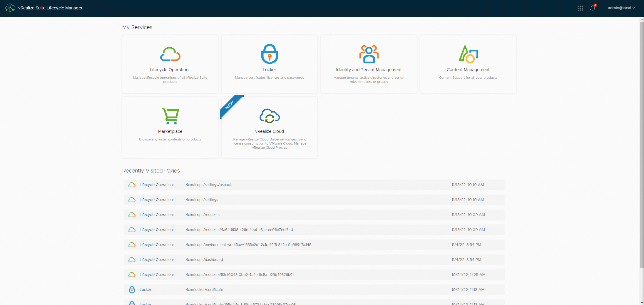Open the Lifecycle Operations cloud icon card

coord(170,54)
